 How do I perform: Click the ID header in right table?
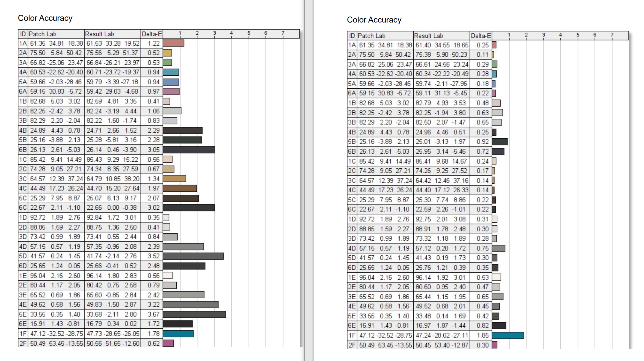(352, 36)
